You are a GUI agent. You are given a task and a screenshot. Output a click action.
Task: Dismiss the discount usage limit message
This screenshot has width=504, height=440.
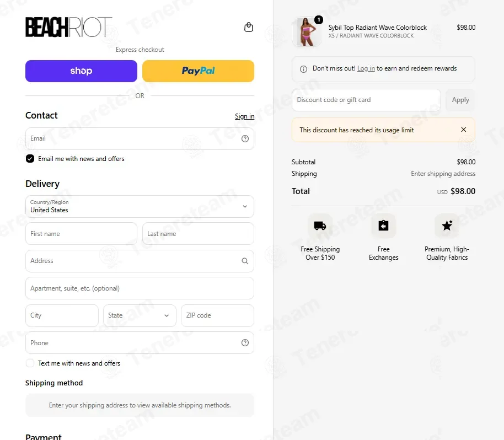coord(464,130)
